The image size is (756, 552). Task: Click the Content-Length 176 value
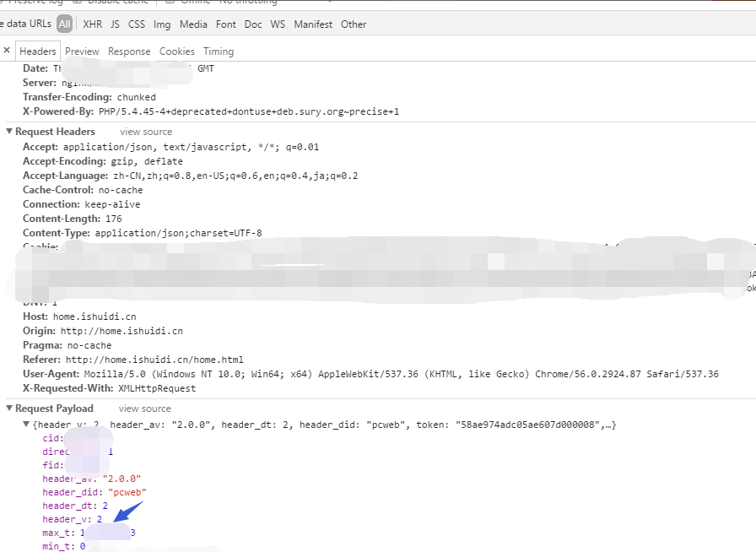pyautogui.click(x=114, y=219)
